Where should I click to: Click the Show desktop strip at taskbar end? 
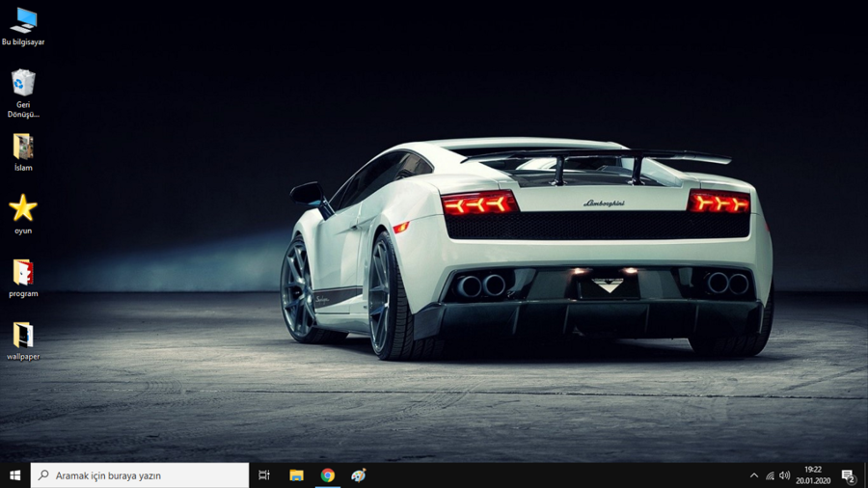[865, 475]
